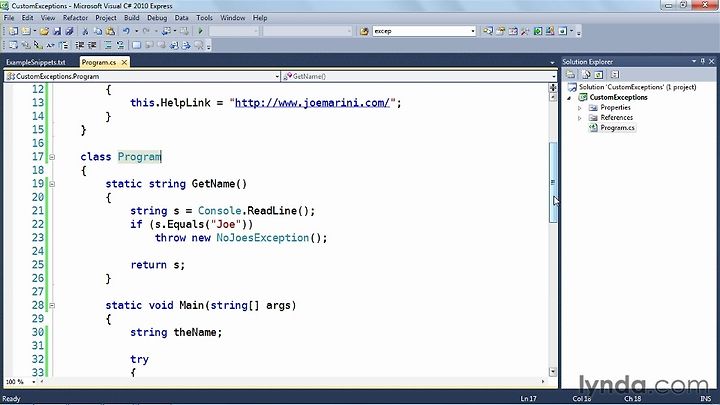
Task: Start debugging with the green play icon
Action: (x=200, y=31)
